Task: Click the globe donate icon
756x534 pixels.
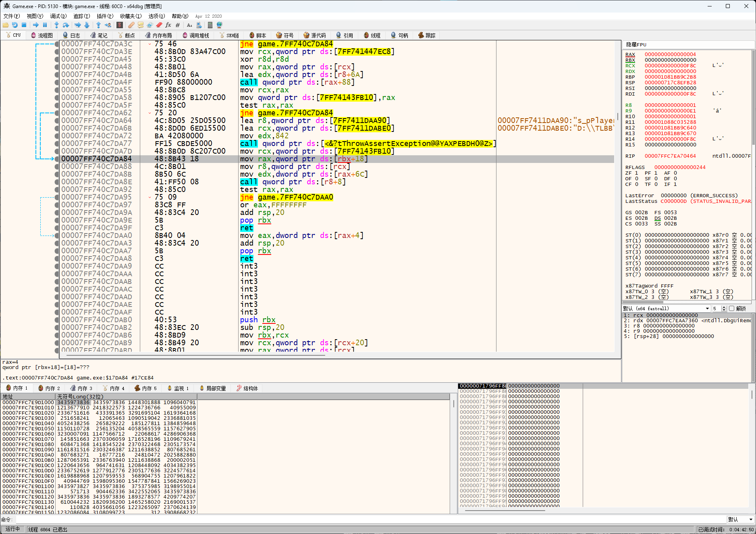Action: pos(220,25)
